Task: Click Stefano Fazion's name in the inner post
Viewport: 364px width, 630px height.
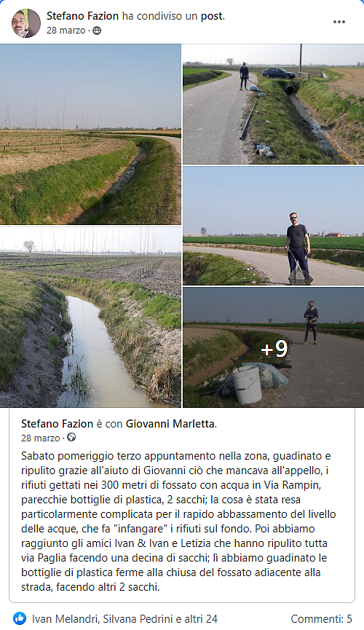Action: pyautogui.click(x=57, y=423)
